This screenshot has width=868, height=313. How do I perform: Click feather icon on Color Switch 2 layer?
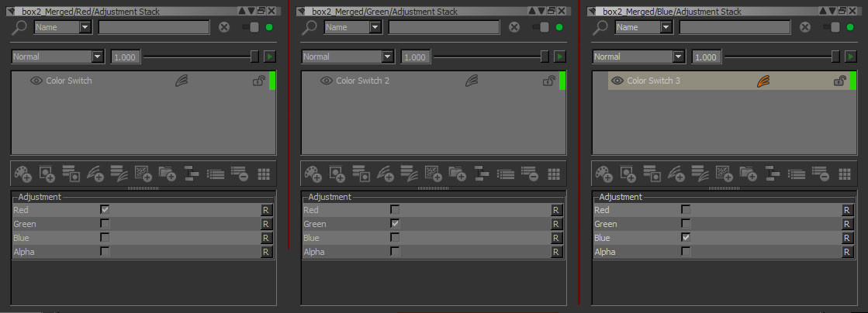tap(472, 81)
